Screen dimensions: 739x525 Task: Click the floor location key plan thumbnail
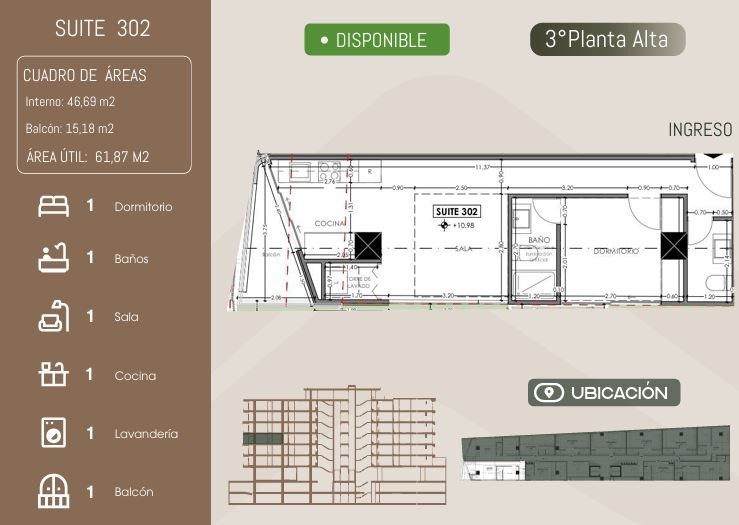[596, 453]
